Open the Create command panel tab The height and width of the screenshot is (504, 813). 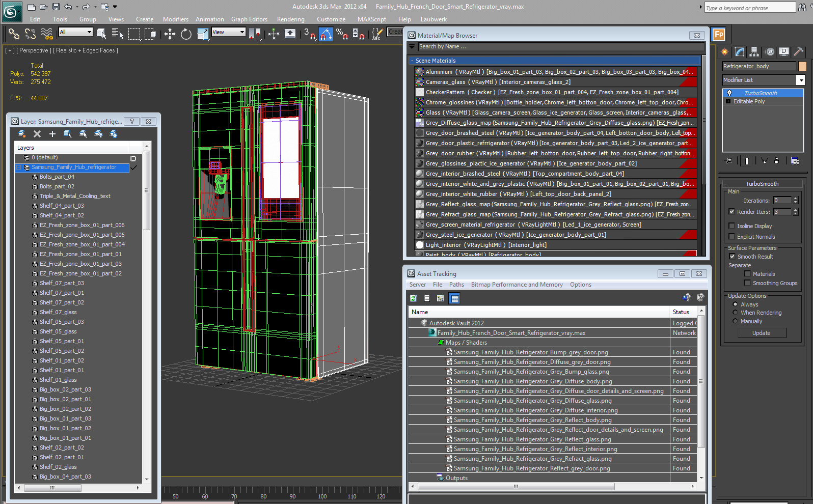point(724,52)
